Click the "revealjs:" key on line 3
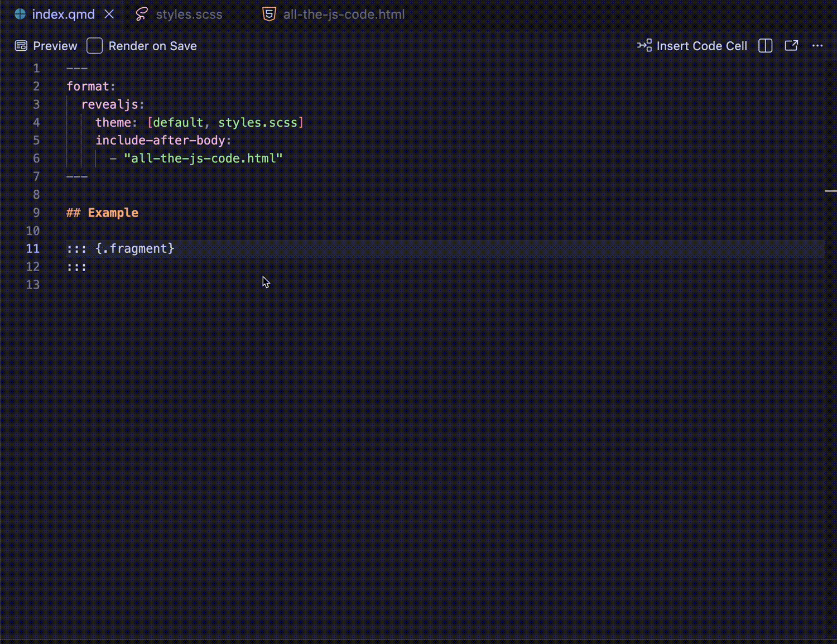This screenshot has height=644, width=837. click(113, 104)
